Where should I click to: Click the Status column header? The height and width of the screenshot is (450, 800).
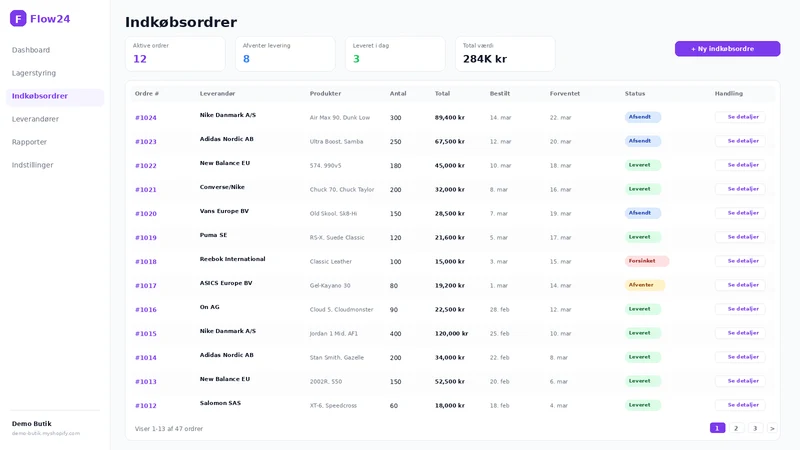point(635,93)
